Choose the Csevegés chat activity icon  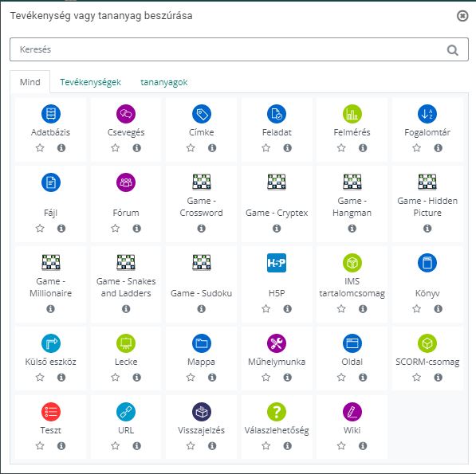click(x=126, y=114)
